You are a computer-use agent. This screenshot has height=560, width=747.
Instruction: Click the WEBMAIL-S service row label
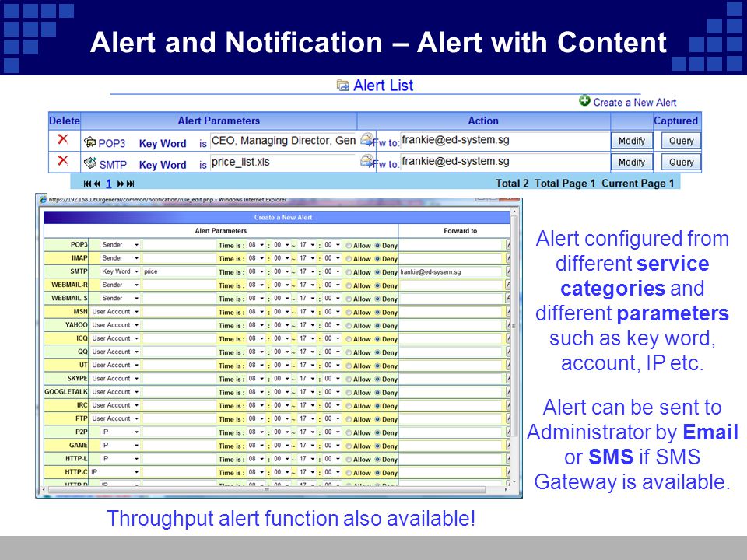(69, 298)
